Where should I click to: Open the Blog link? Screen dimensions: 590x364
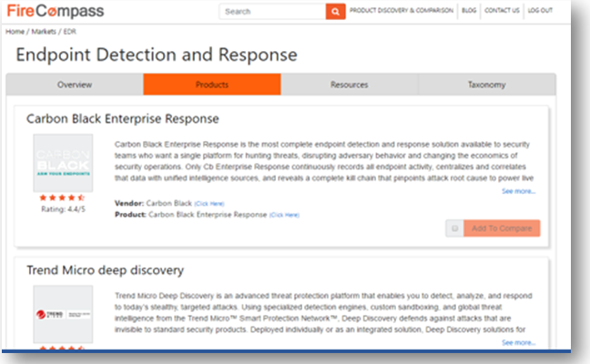[x=469, y=11]
